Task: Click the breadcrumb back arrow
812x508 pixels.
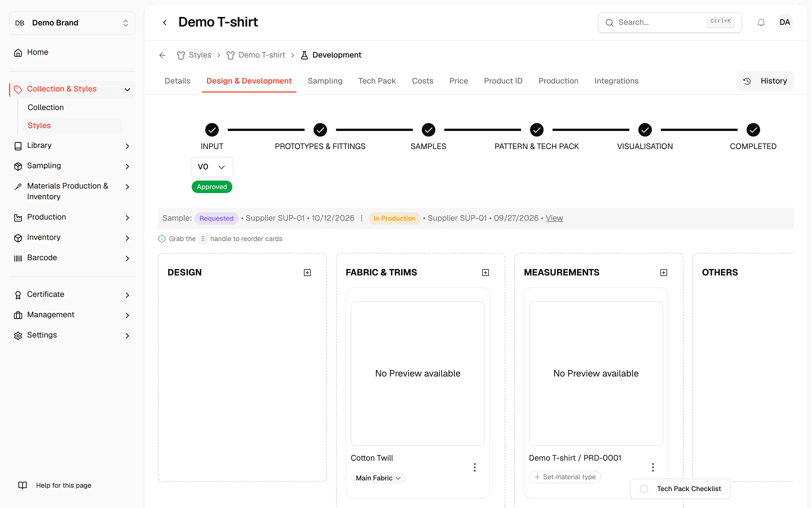Action: pyautogui.click(x=162, y=55)
